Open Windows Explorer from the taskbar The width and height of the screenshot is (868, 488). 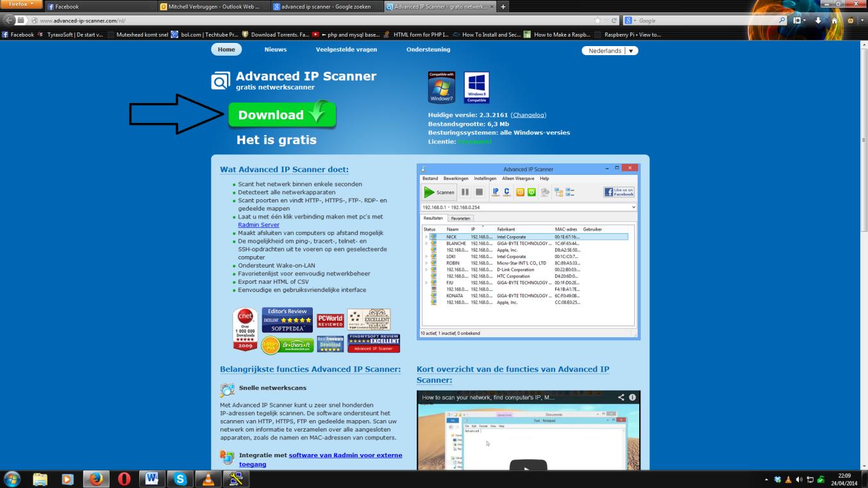(40, 479)
